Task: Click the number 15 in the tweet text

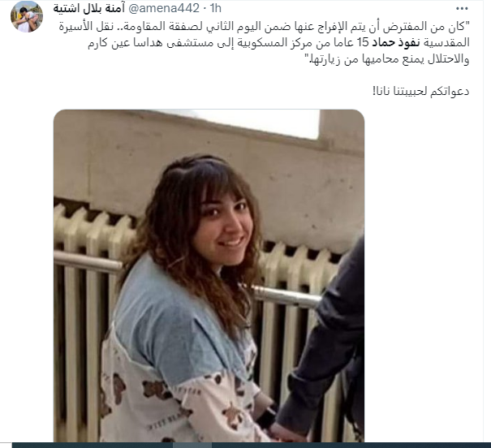Action: pyautogui.click(x=364, y=42)
